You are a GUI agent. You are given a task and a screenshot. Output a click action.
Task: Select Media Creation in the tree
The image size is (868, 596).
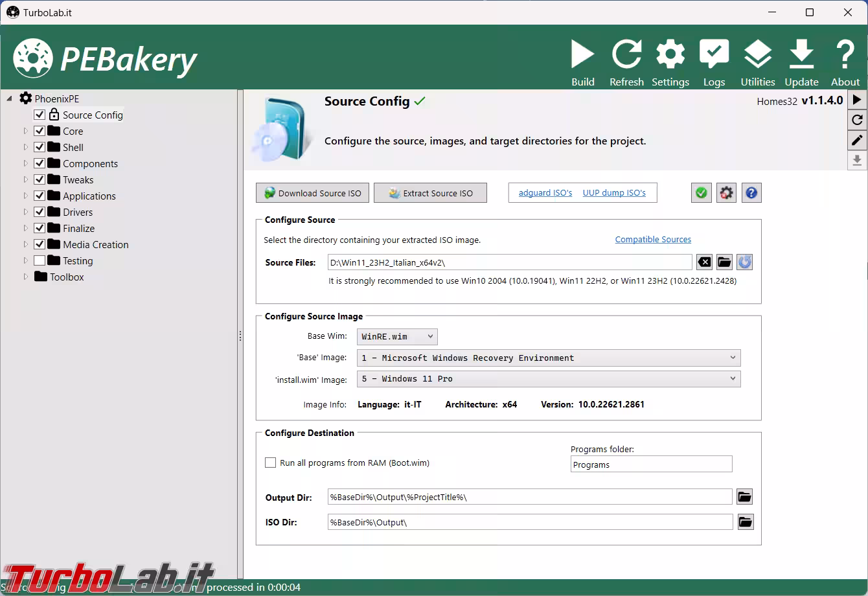(95, 244)
